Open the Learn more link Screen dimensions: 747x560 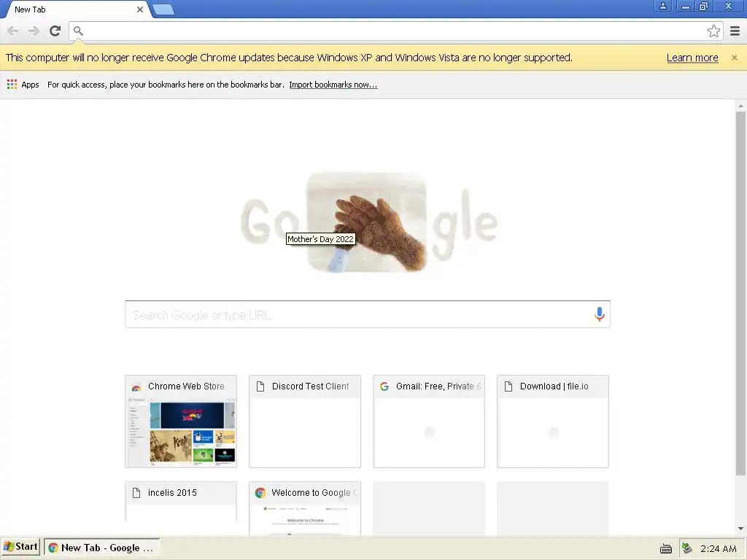coord(692,58)
